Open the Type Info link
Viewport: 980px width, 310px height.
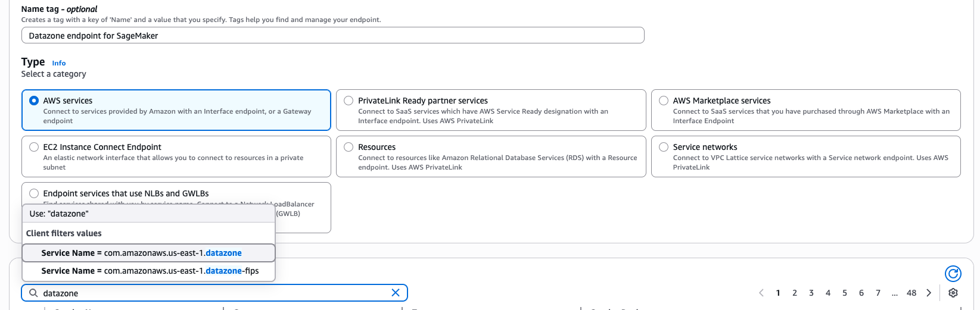click(59, 63)
